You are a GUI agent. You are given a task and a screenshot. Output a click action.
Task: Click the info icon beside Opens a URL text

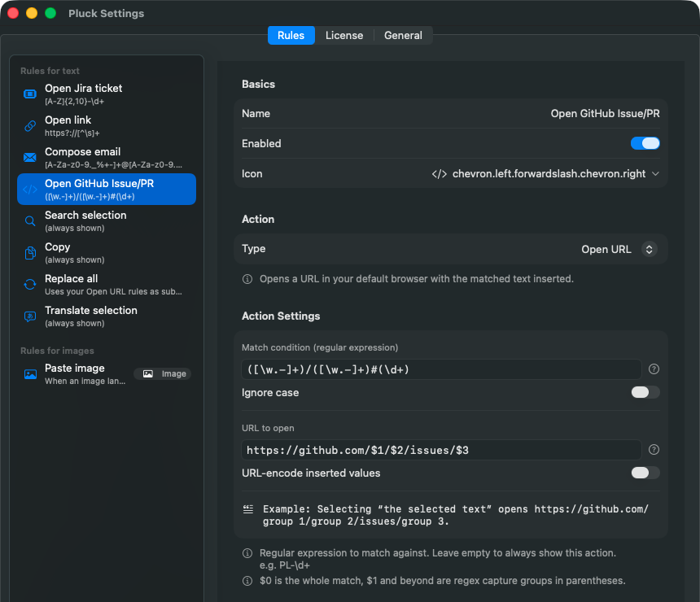coord(247,279)
